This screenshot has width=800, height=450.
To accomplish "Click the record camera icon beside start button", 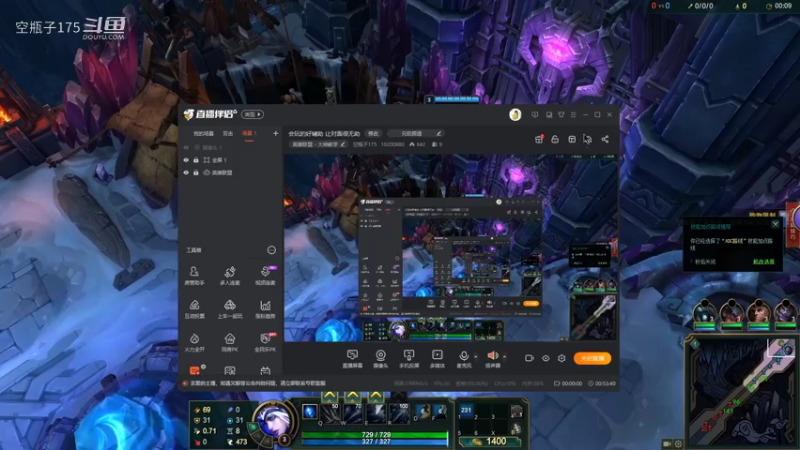I will click(529, 358).
